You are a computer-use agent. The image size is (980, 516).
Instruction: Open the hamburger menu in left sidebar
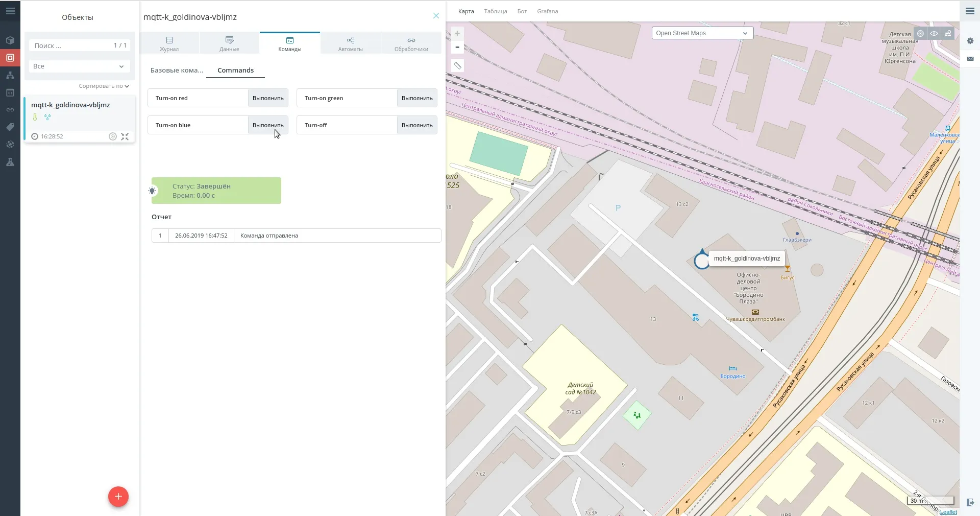click(10, 11)
